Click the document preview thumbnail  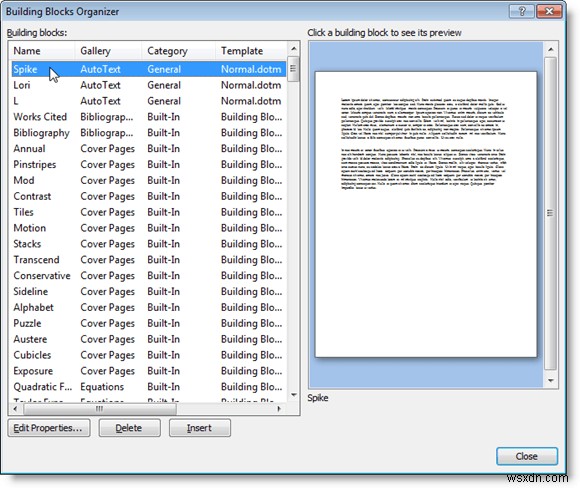coord(426,215)
